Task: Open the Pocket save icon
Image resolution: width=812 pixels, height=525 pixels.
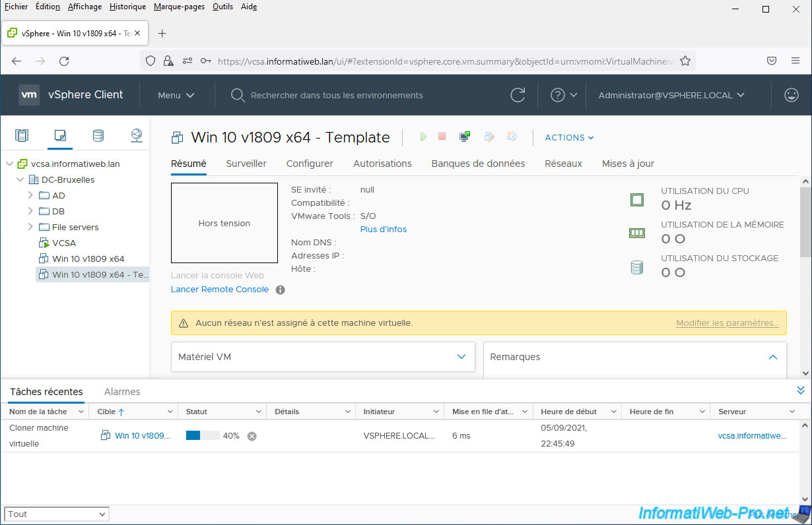Action: 772,61
